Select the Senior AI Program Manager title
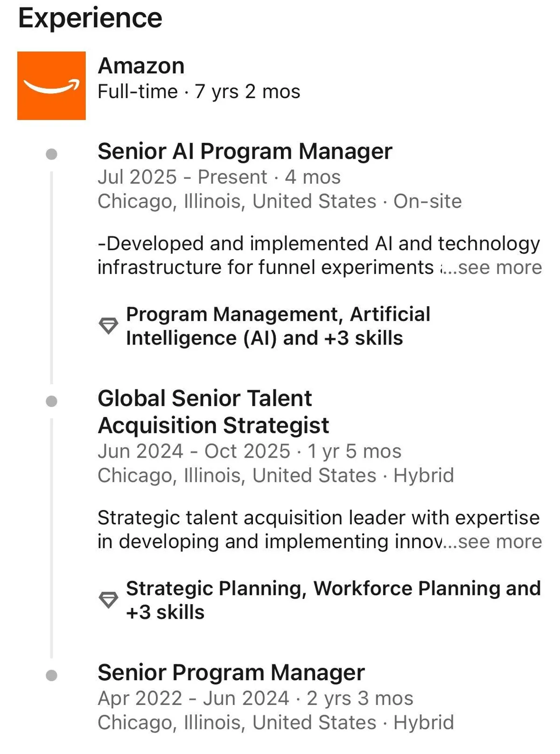The width and height of the screenshot is (560, 754). click(245, 151)
